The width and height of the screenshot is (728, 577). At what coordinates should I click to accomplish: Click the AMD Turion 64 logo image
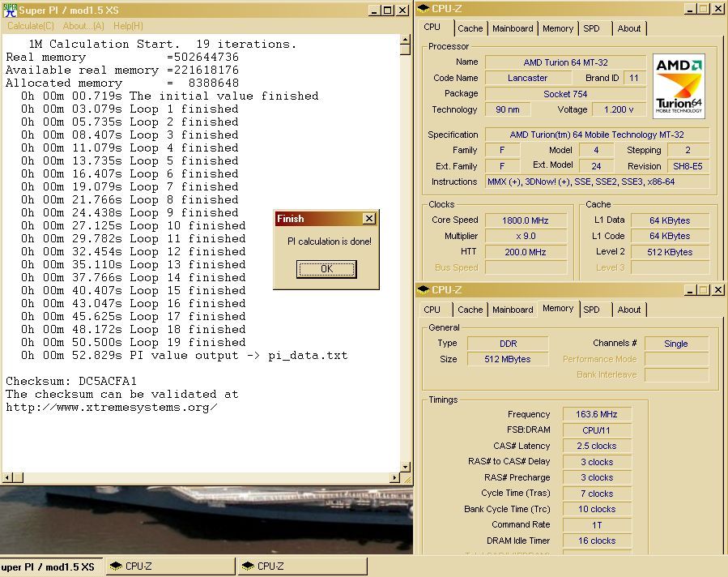coord(679,86)
